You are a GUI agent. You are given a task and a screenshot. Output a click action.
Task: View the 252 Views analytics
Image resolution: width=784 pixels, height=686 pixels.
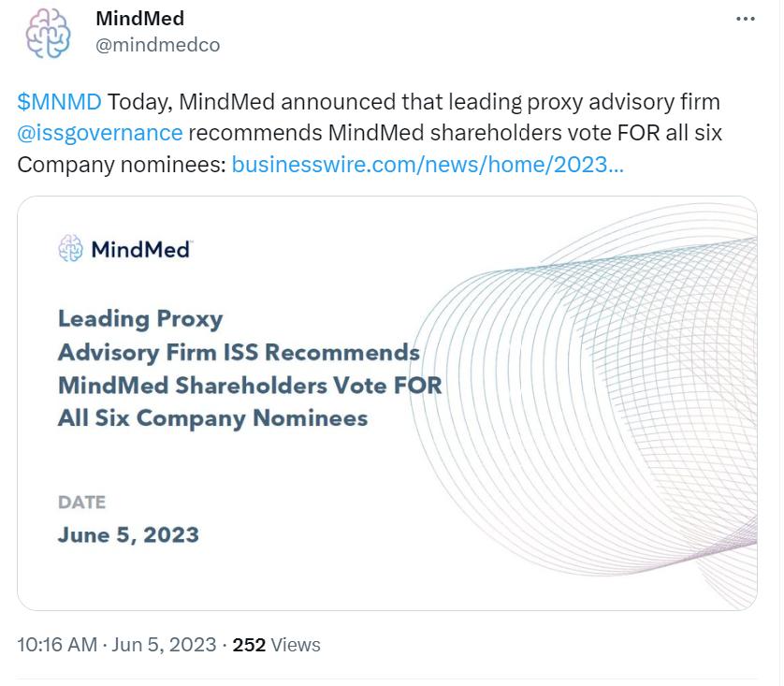coord(276,645)
